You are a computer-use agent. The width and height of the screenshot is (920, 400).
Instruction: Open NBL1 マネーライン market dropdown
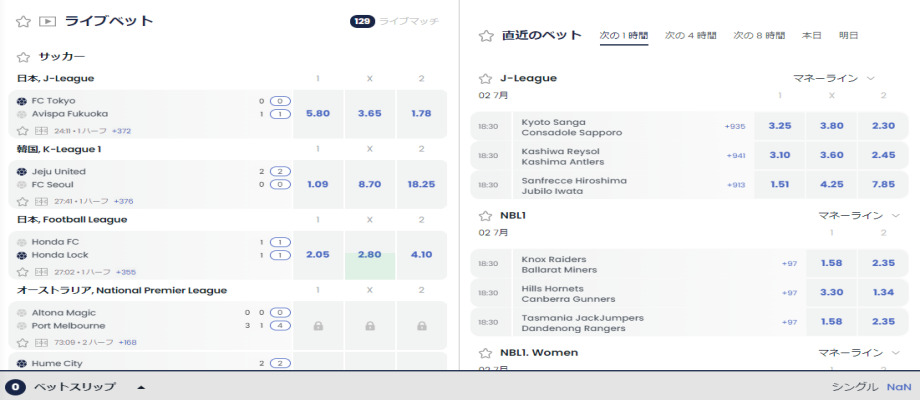point(859,216)
